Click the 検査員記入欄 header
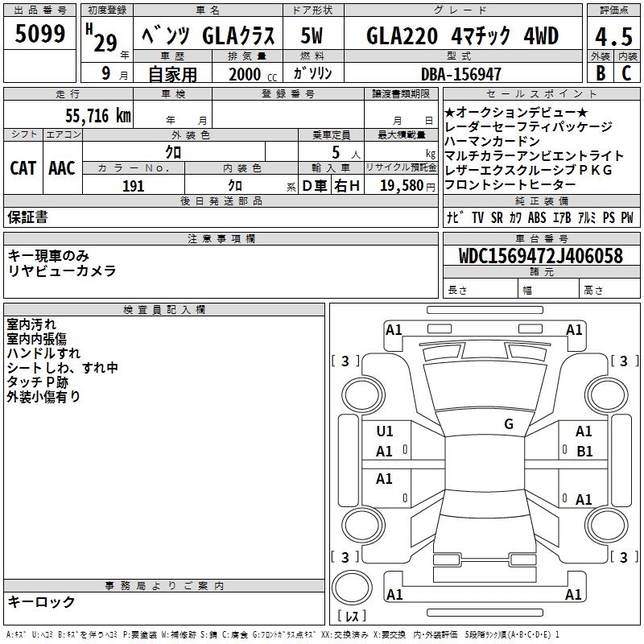644x644 pixels. coord(164,310)
